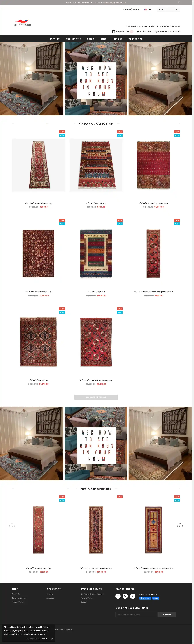The image size is (194, 644).
Task: Click the search magnifier icon
Action: pos(177,10)
